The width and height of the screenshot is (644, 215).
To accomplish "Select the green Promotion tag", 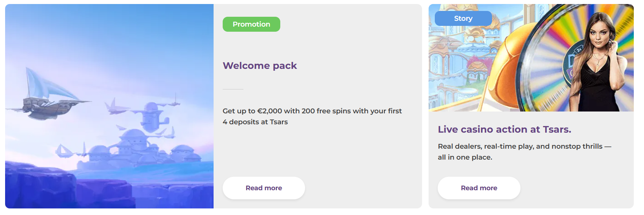I will (251, 24).
